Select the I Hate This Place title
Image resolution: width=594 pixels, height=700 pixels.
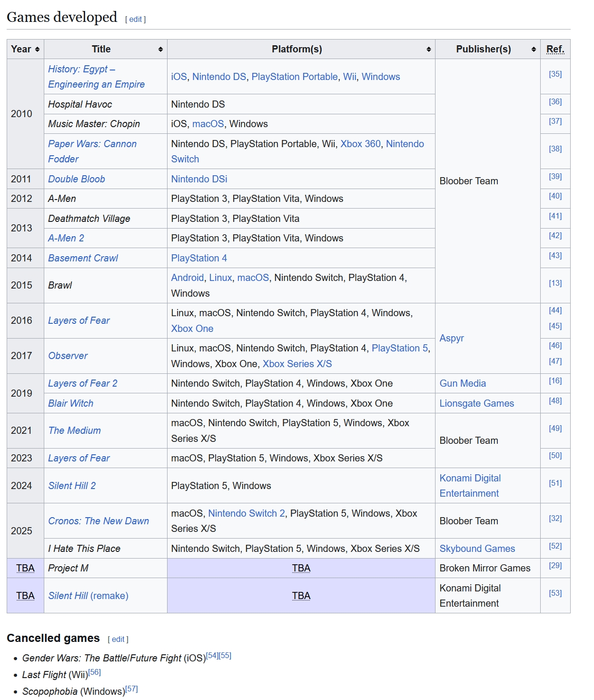(x=84, y=549)
